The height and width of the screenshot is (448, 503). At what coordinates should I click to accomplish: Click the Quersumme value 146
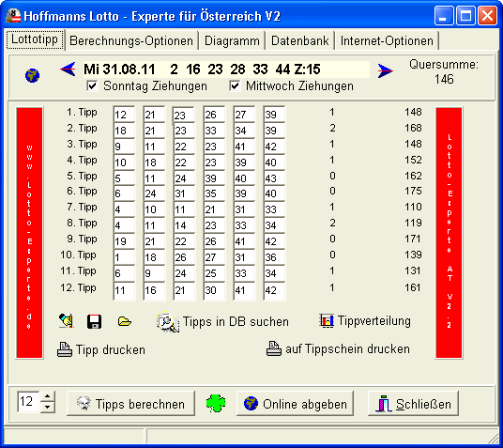pos(444,79)
